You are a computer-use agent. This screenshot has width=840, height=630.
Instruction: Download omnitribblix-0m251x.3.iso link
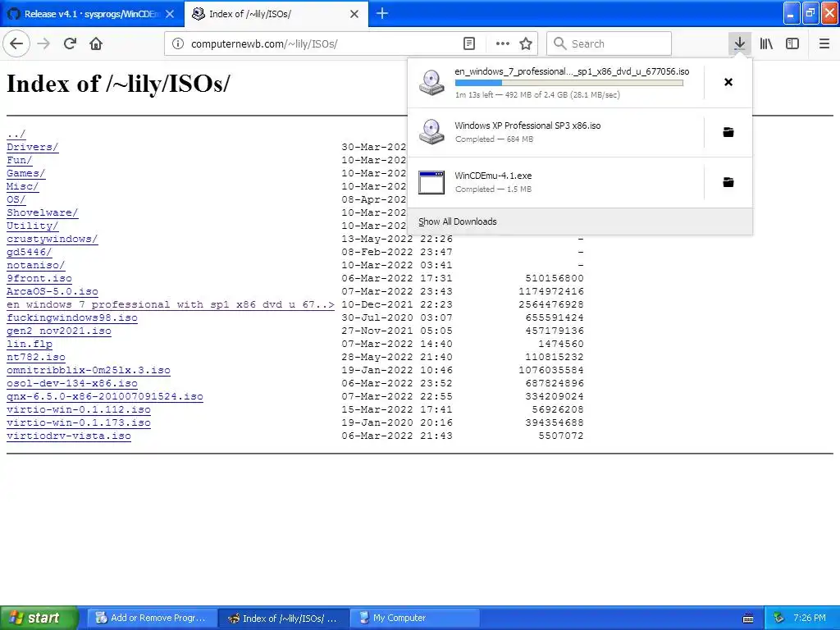pos(89,370)
